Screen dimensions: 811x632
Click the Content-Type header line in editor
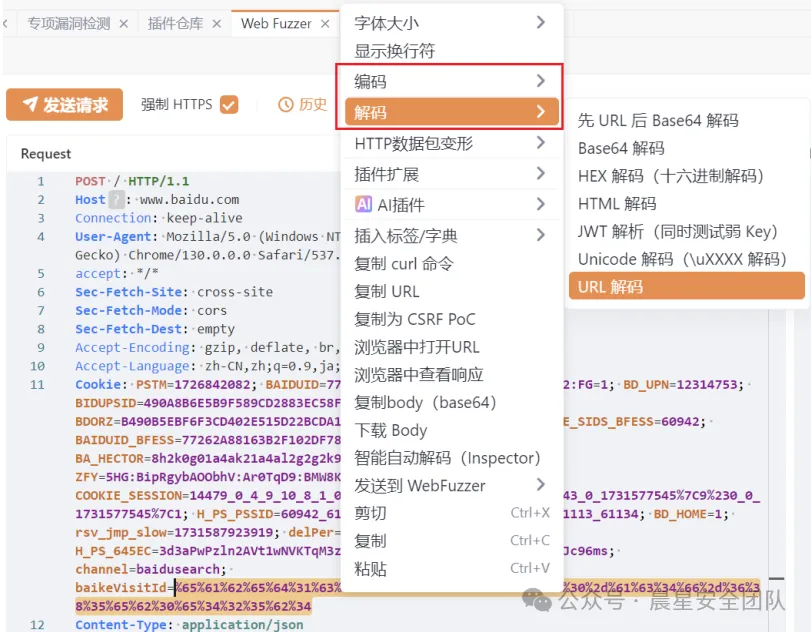188,625
